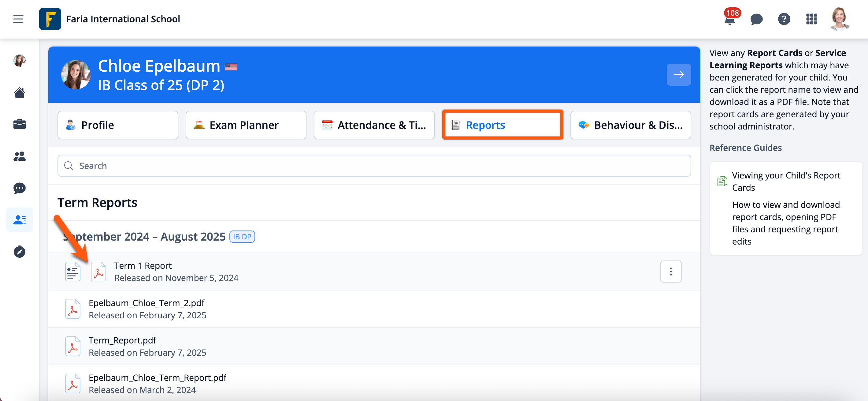Open the apps grid launcher icon

[811, 19]
